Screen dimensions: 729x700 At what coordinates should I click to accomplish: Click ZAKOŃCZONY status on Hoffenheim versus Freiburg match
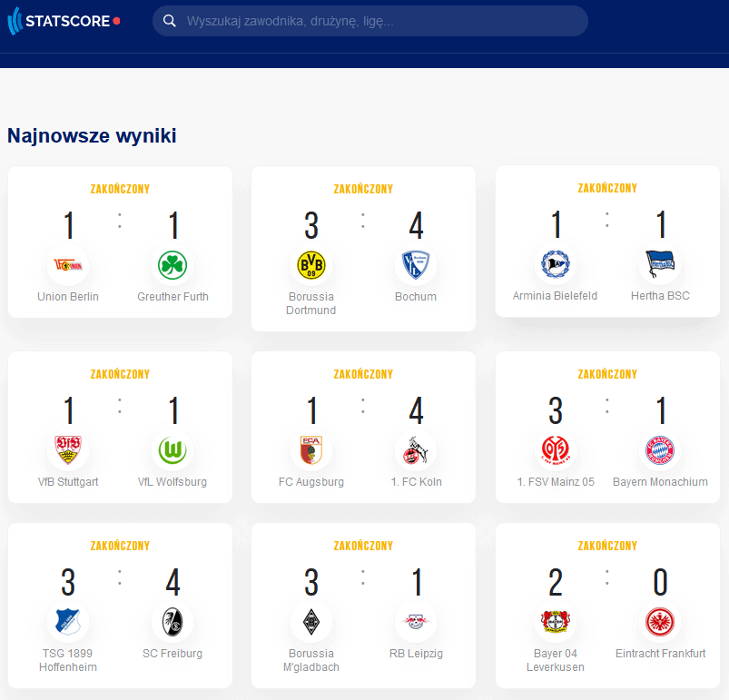(120, 546)
